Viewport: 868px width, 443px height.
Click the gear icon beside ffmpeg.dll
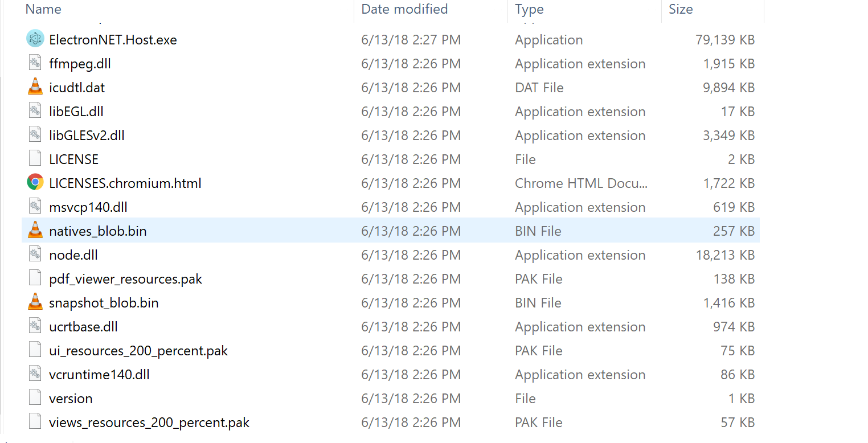pos(35,63)
